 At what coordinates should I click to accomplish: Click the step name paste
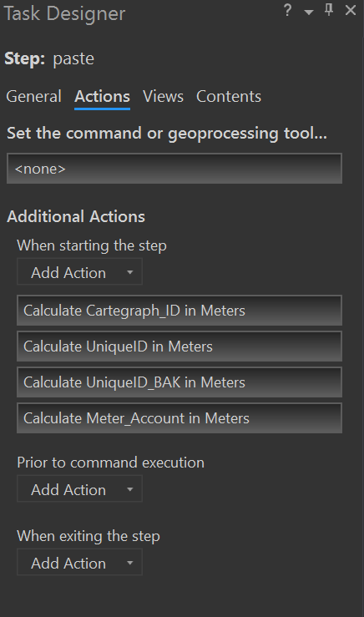(73, 59)
